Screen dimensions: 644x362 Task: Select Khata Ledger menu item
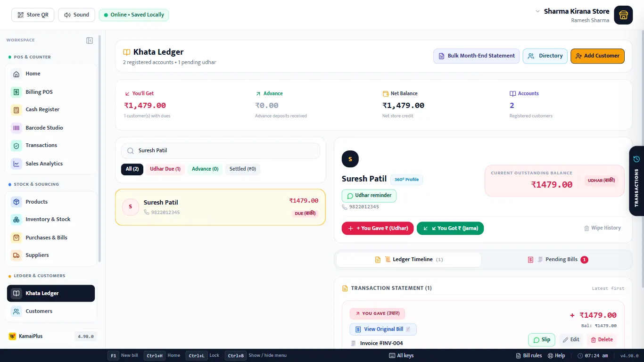click(51, 293)
